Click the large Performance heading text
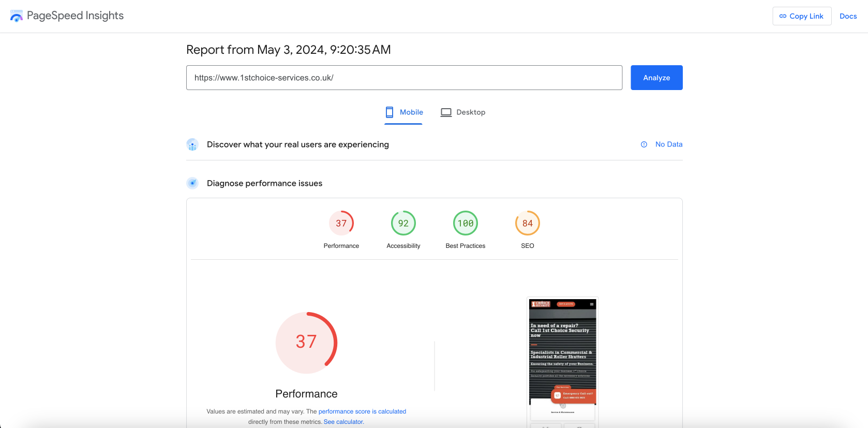The width and height of the screenshot is (868, 428). (306, 394)
